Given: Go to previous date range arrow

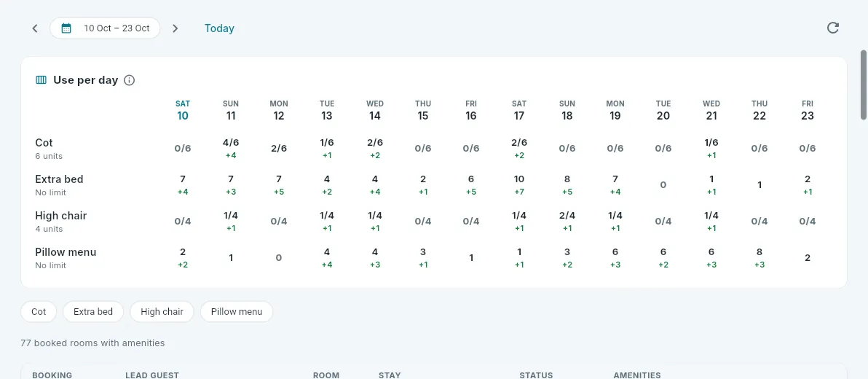Looking at the screenshot, I should pos(35,28).
